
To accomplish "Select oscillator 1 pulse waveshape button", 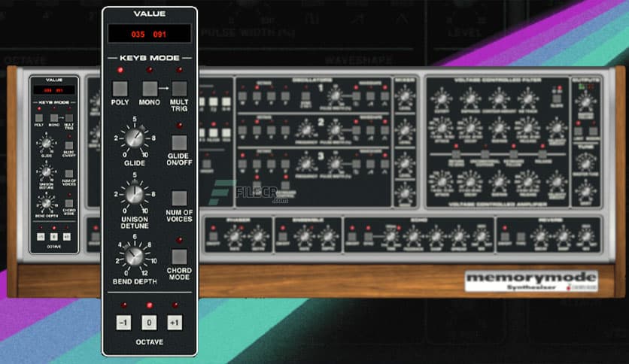I will [x=356, y=96].
